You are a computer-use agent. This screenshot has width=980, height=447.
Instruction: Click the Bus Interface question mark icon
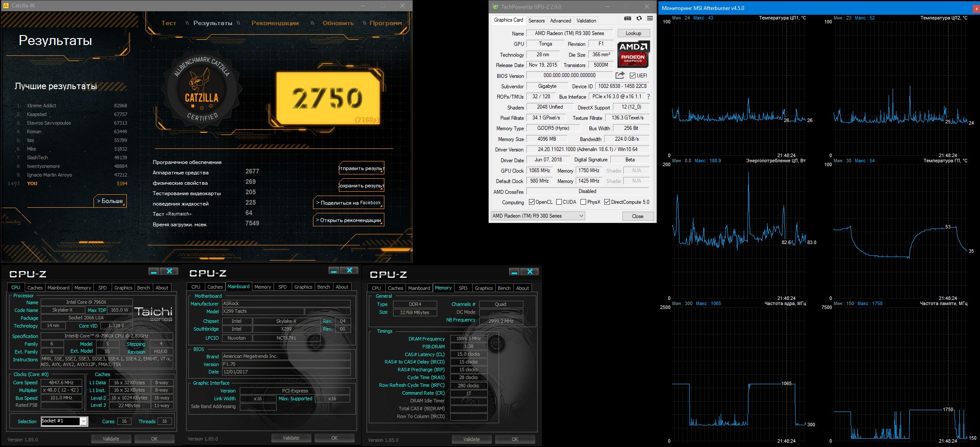click(648, 96)
